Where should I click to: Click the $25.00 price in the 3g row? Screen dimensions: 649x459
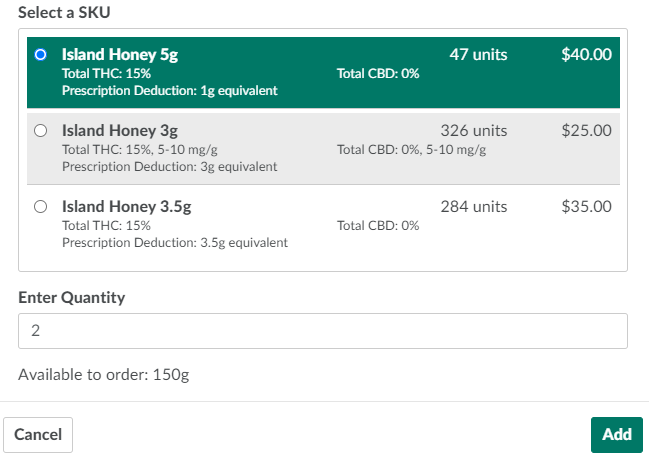click(x=586, y=131)
